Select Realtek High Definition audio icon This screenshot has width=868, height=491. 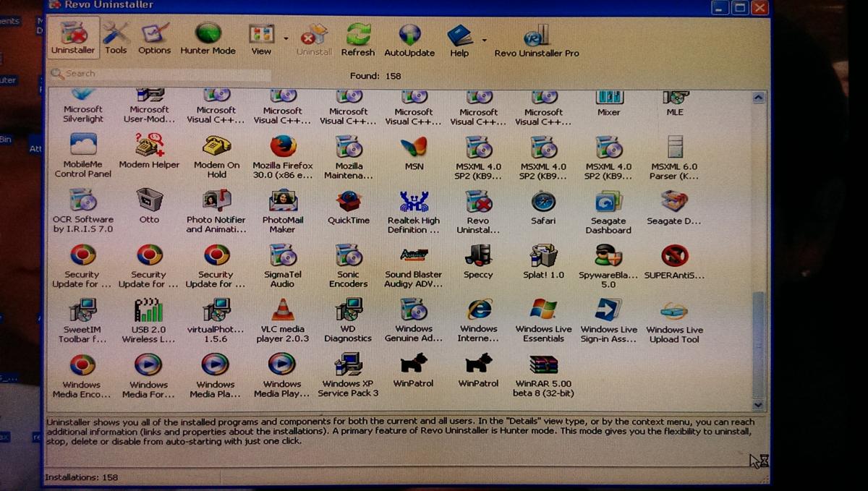pyautogui.click(x=414, y=213)
